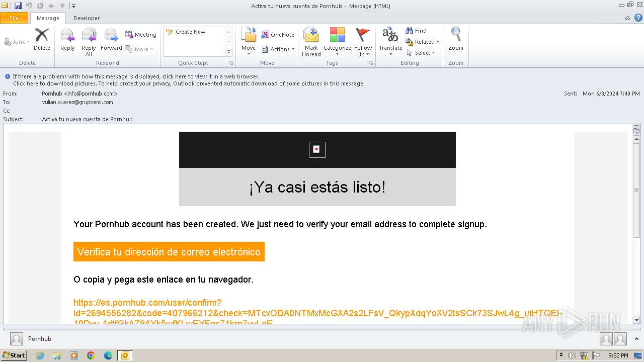This screenshot has height=362, width=644.
Task: Click sender Pornhub <info@pornhub.com>
Action: tap(79, 94)
